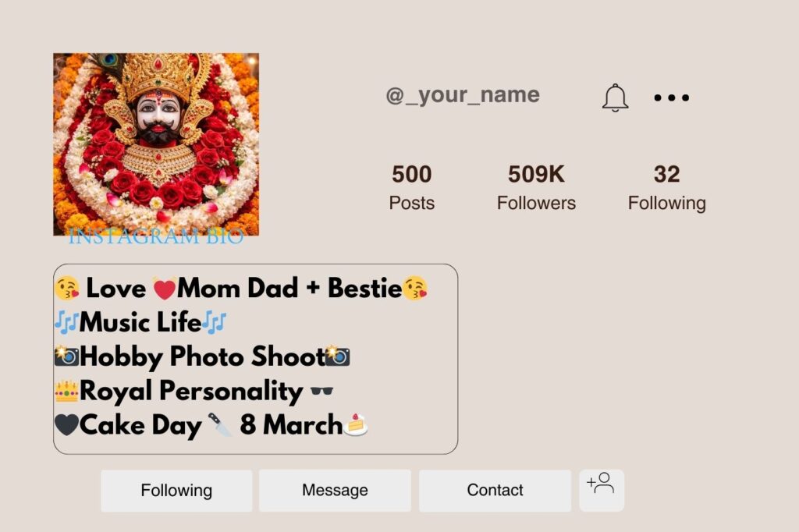Open the three-dot more options menu
This screenshot has height=532, width=799.
[671, 97]
